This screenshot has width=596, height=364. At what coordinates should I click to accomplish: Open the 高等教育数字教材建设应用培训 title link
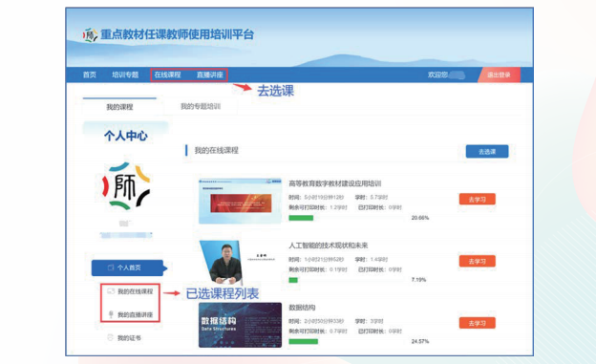point(335,183)
